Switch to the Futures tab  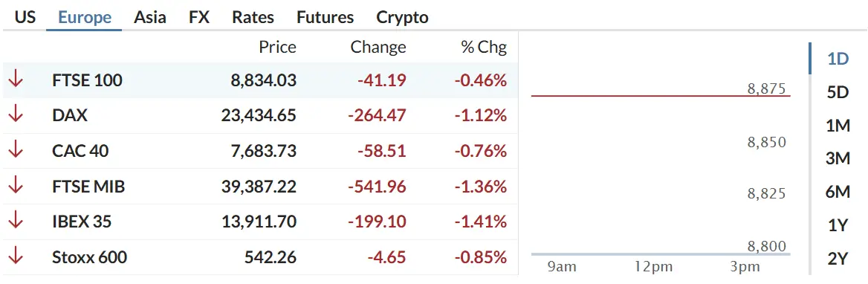[325, 17]
